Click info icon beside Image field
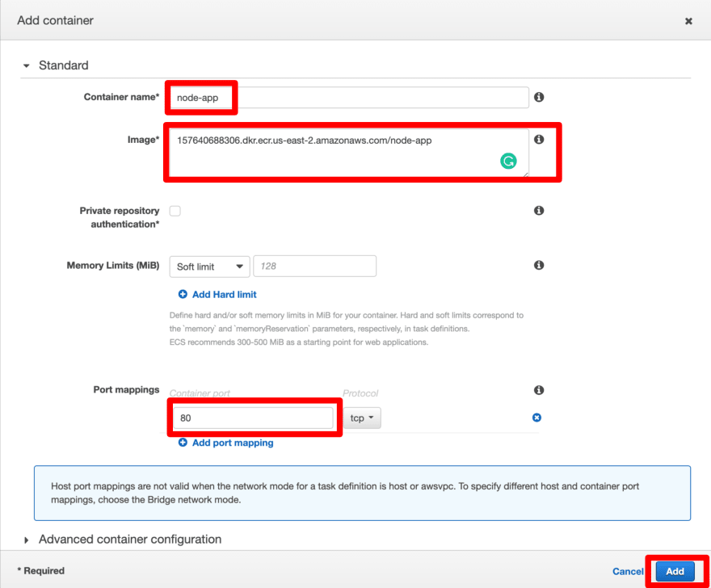711x588 pixels. click(539, 139)
